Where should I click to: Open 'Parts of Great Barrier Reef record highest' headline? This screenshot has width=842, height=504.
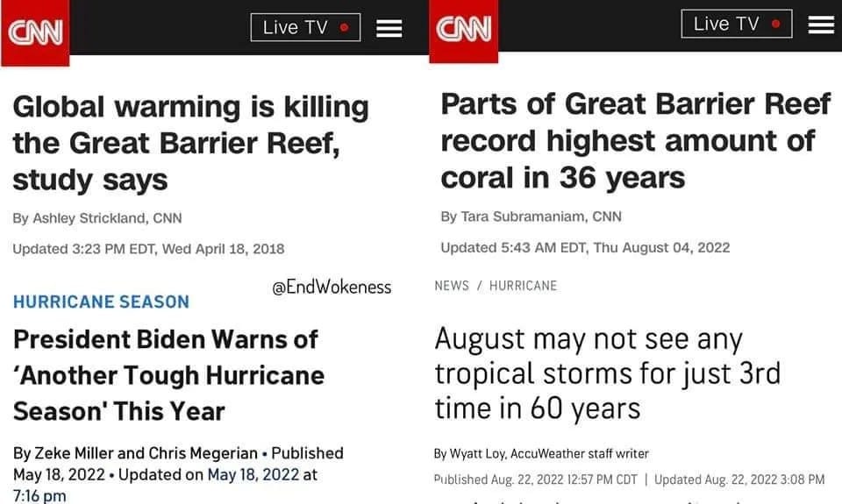tap(636, 140)
